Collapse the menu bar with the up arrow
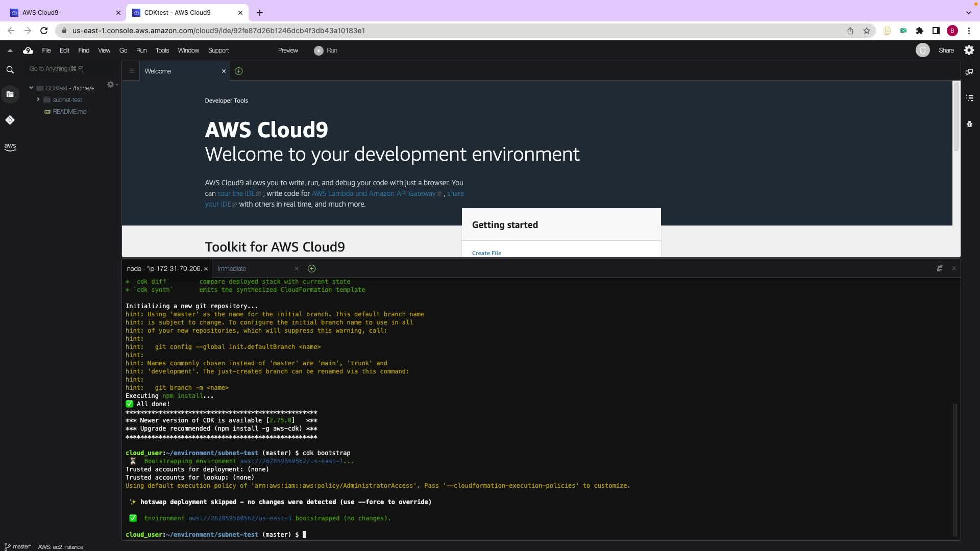 coord(10,51)
